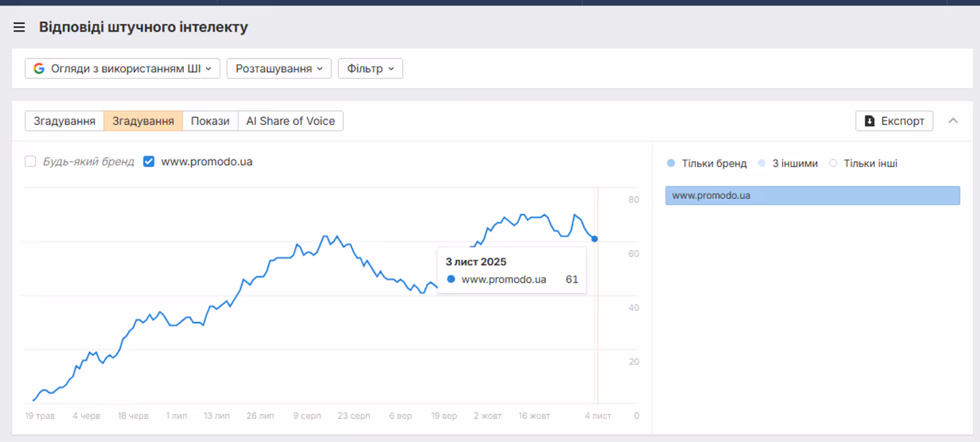Open the Розташування dropdown

click(279, 69)
